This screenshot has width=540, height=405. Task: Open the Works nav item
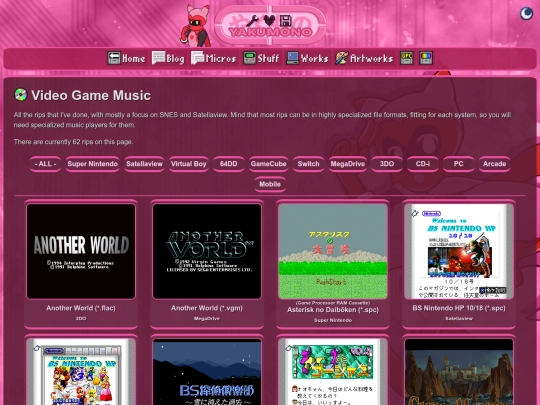pos(308,58)
